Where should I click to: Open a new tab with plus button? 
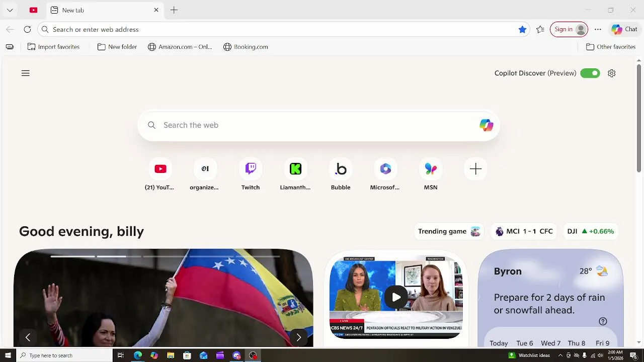[174, 10]
